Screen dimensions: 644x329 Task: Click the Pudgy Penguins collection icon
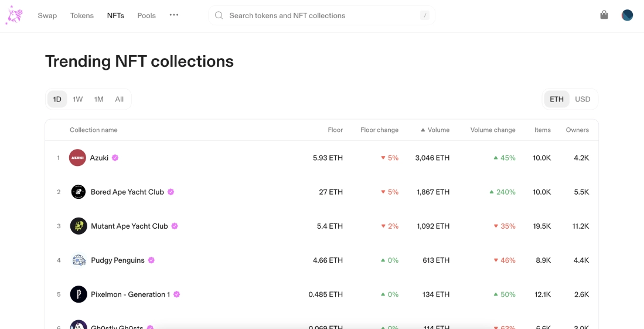coord(79,260)
